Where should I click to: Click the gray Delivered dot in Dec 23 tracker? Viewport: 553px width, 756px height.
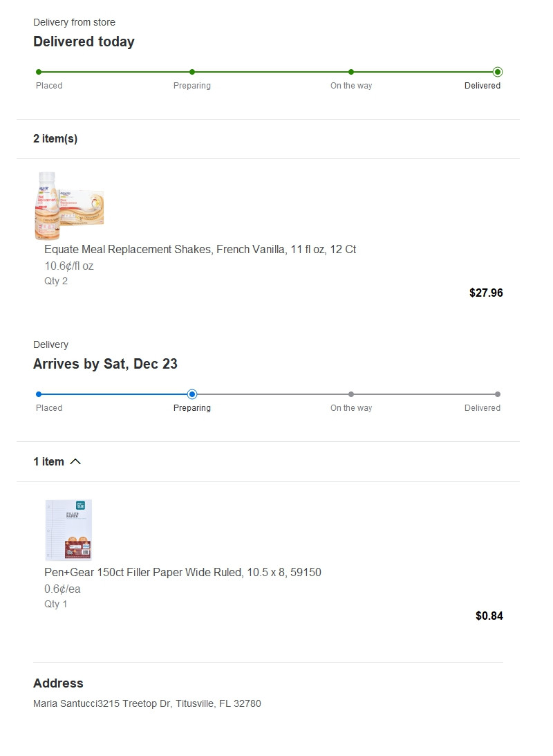point(498,394)
